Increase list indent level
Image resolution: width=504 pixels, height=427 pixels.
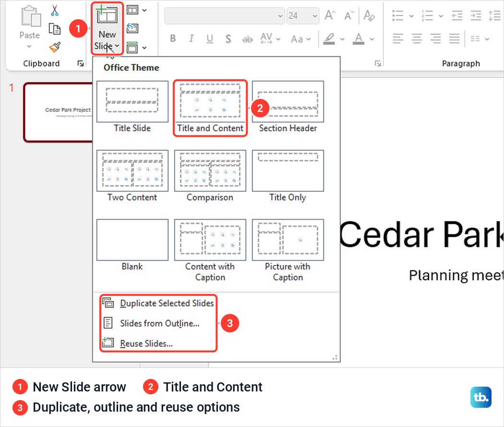pos(476,15)
